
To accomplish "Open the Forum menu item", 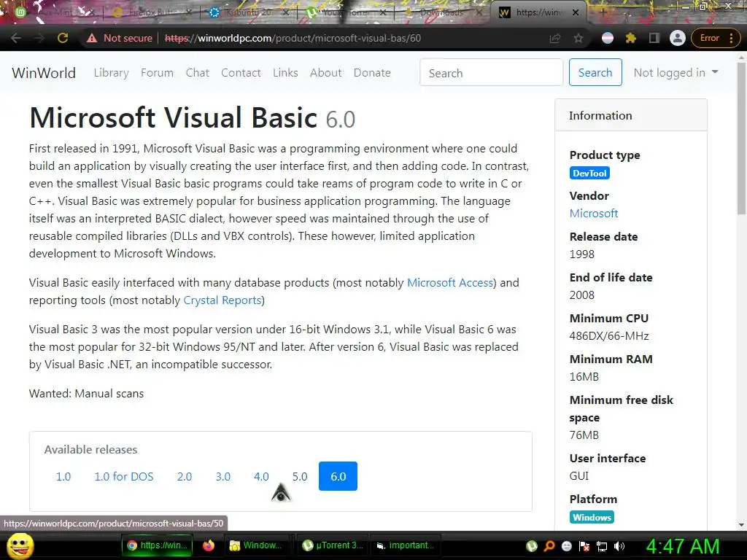I will [158, 73].
